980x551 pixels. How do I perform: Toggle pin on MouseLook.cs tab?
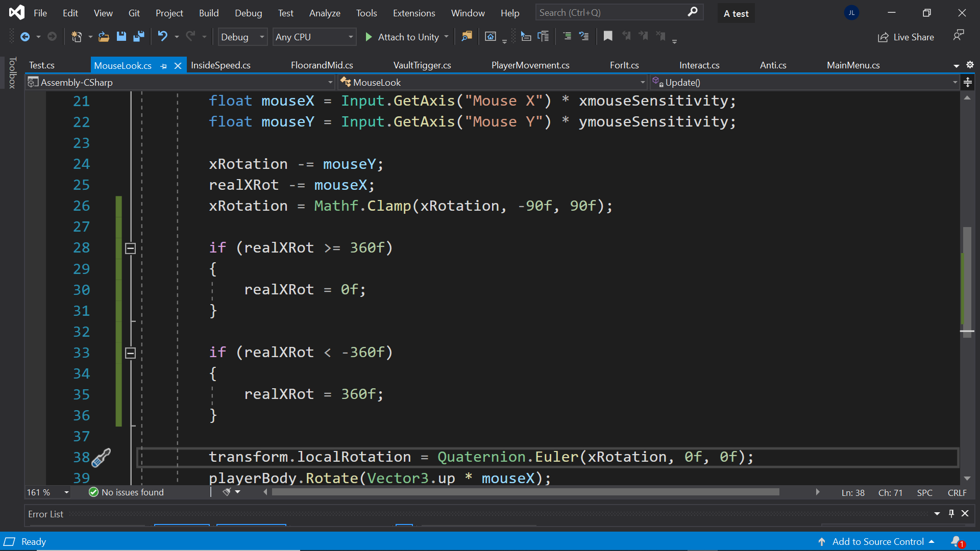pos(163,66)
